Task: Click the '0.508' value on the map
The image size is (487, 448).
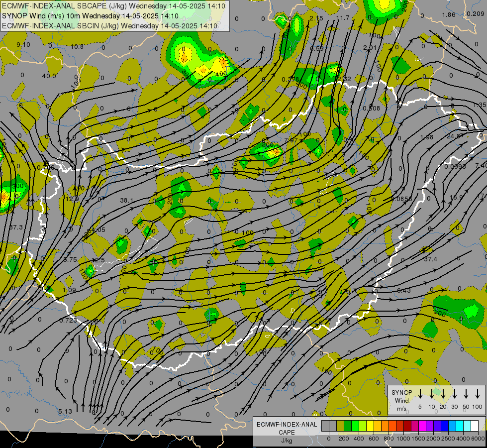Action: point(372,108)
